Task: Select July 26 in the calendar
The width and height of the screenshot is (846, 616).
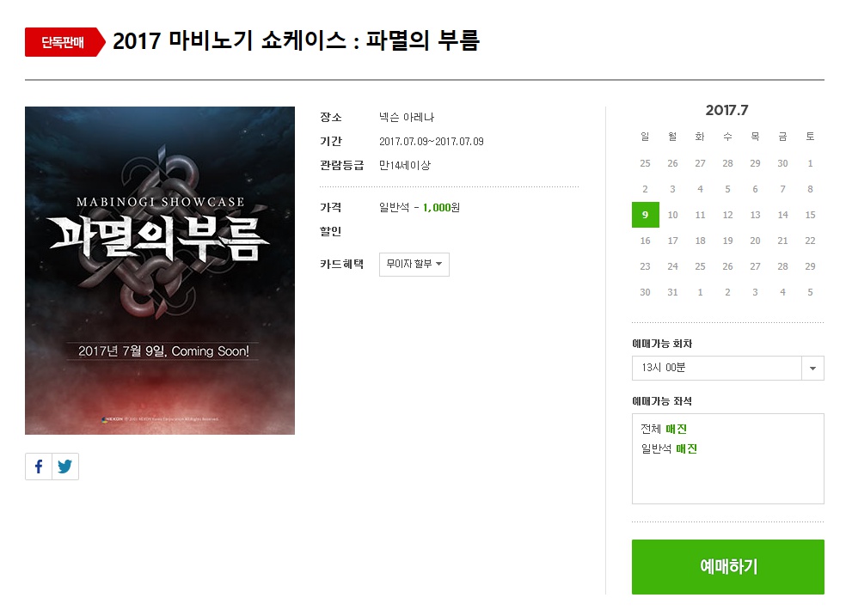Action: pyautogui.click(x=728, y=266)
